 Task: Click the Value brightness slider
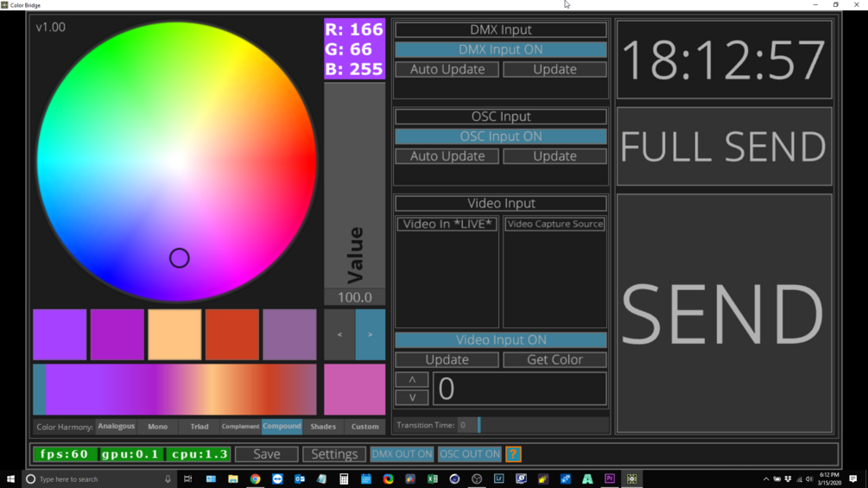coord(355,186)
